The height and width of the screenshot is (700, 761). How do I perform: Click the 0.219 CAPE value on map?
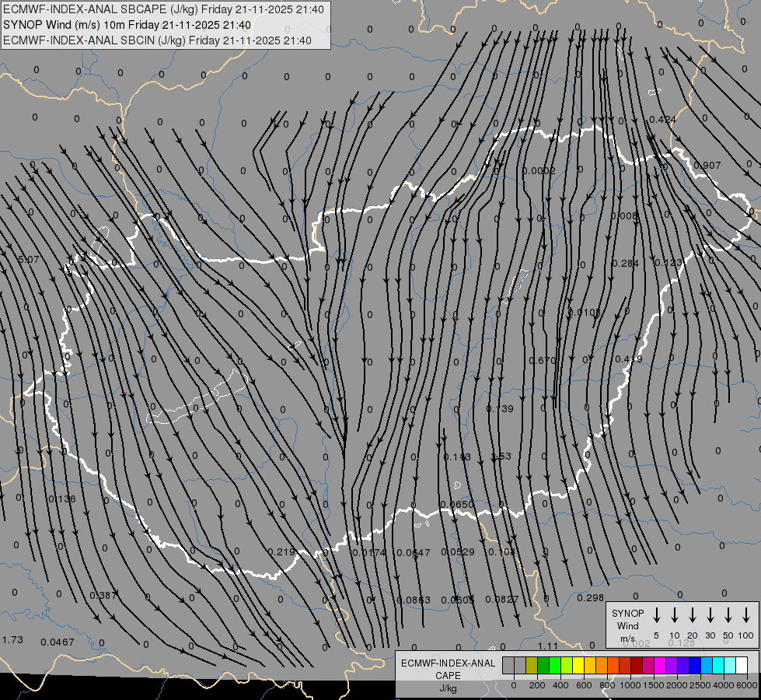pos(281,552)
